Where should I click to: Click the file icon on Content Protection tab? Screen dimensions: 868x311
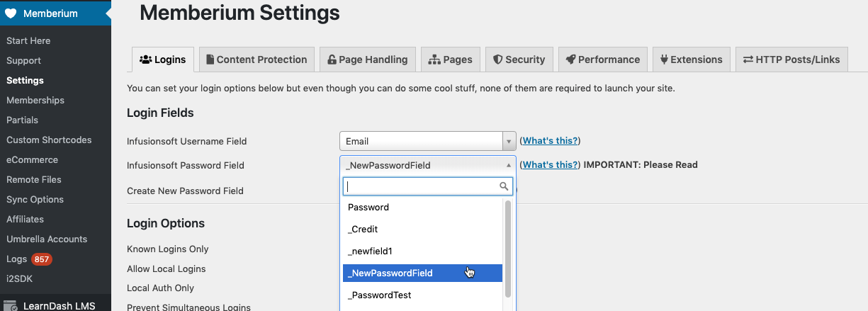pos(210,60)
